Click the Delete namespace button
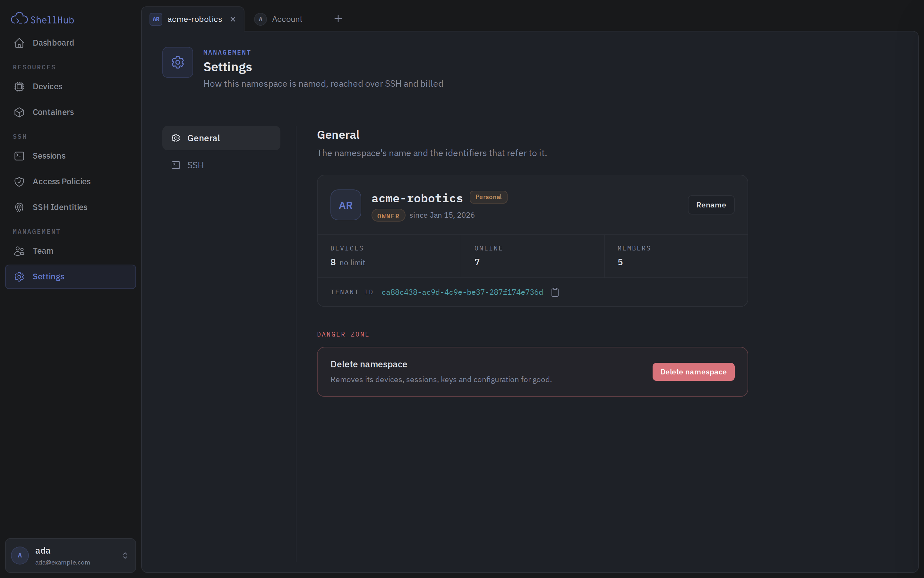This screenshot has width=924, height=578. click(693, 372)
